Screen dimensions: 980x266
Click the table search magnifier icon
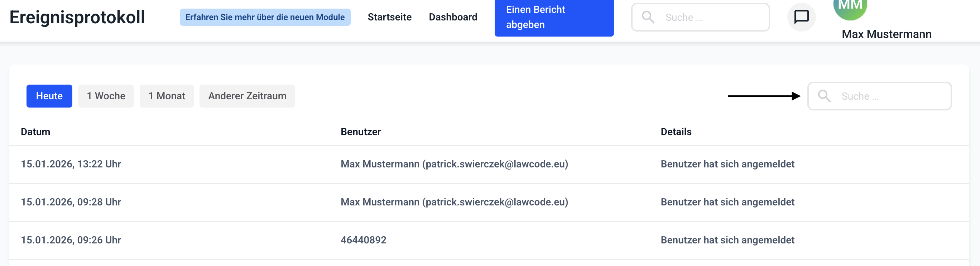(824, 96)
